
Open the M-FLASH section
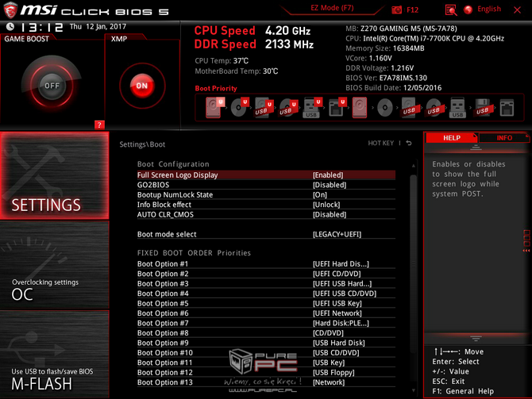pyautogui.click(x=54, y=355)
